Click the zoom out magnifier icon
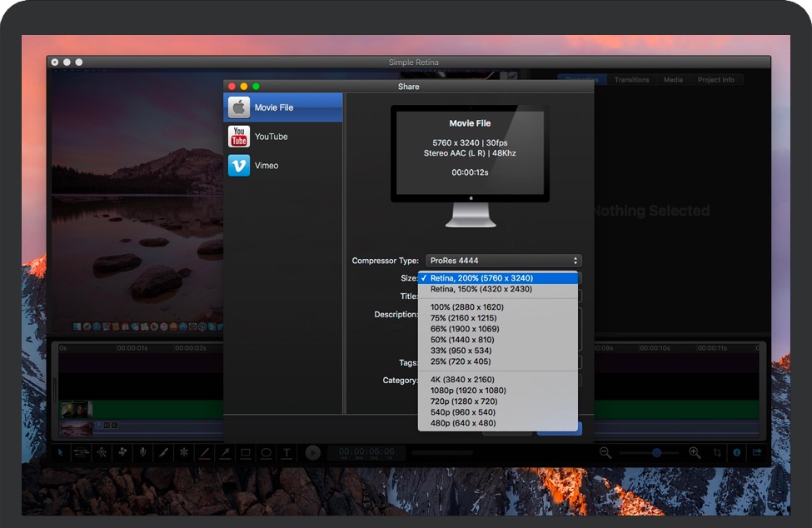Image resolution: width=812 pixels, height=528 pixels. coord(605,452)
